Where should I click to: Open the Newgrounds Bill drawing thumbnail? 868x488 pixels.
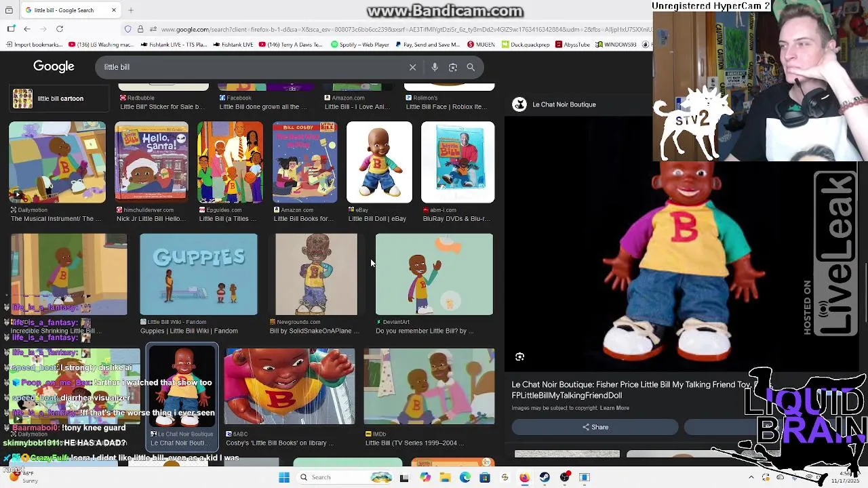[x=316, y=274]
